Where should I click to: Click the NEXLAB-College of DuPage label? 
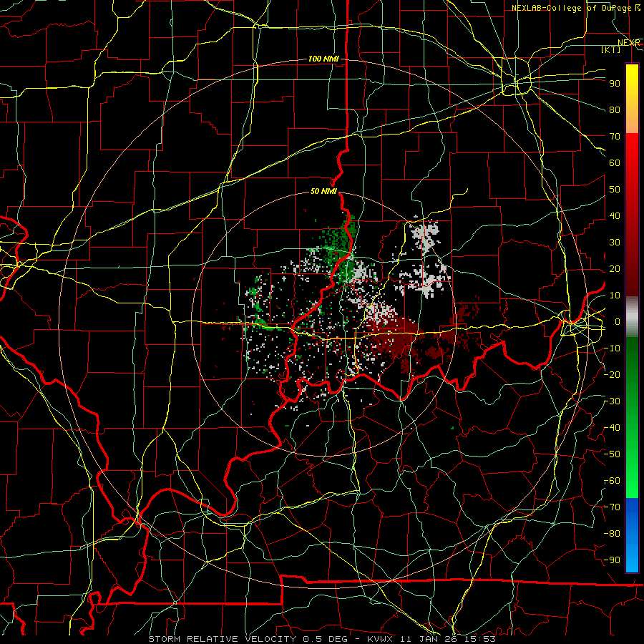(571, 8)
